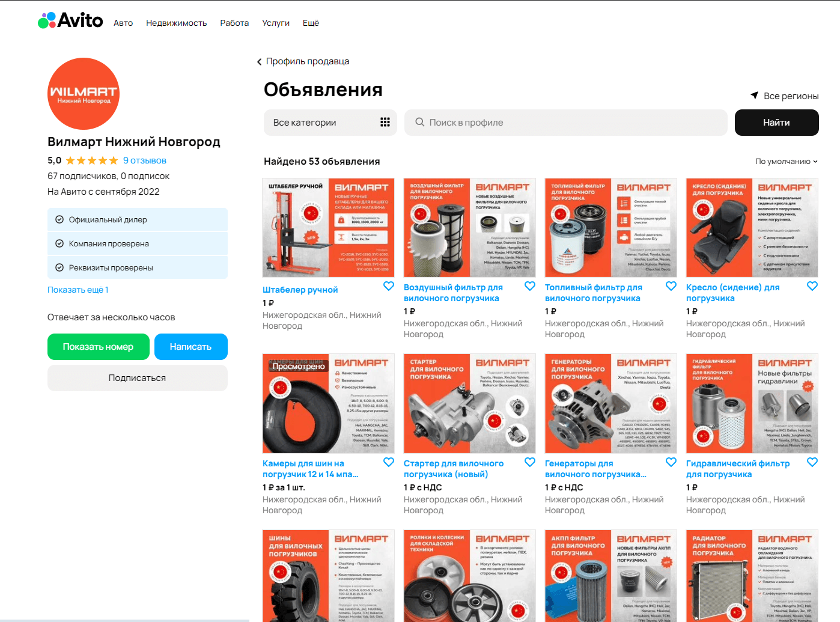840x622 pixels.
Task: Open the Все регионы region selector
Action: point(785,96)
